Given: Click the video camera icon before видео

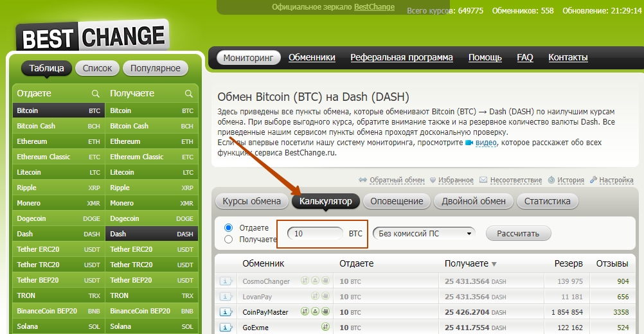Looking at the screenshot, I should point(469,143).
